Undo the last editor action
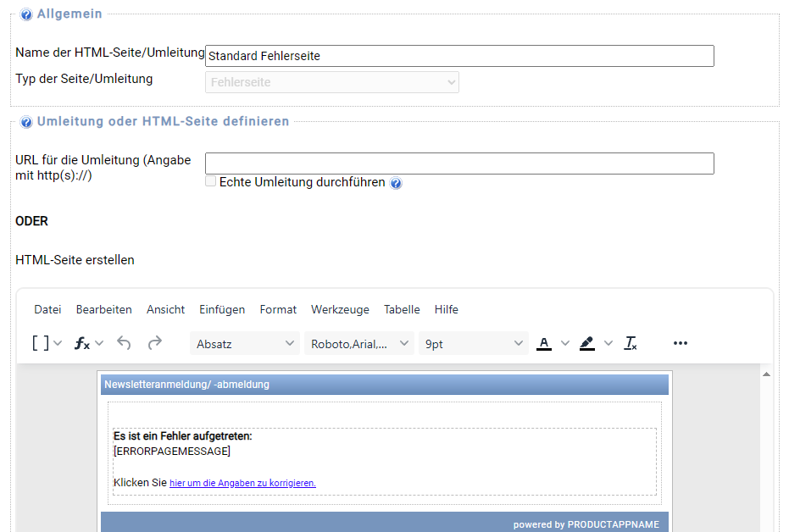The image size is (789, 532). pyautogui.click(x=125, y=343)
